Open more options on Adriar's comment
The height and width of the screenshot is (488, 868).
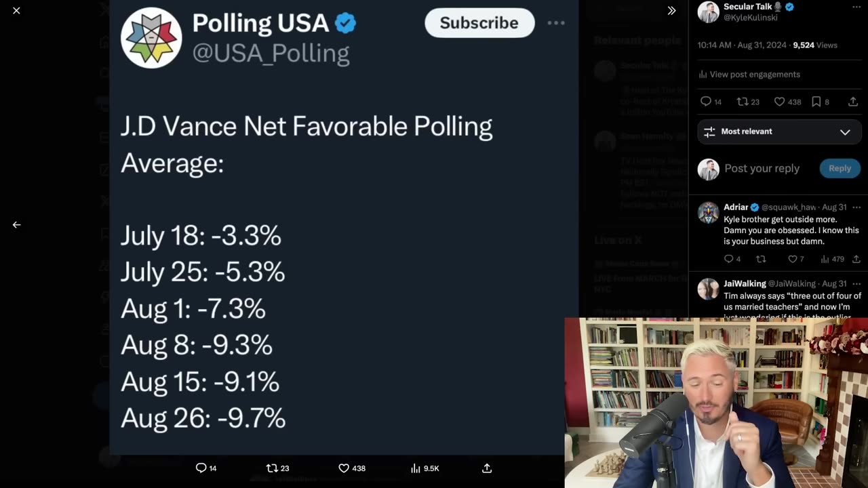point(856,207)
